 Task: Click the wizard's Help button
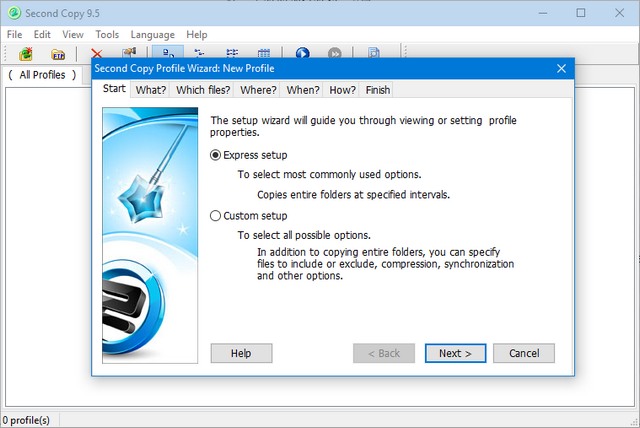tap(241, 353)
